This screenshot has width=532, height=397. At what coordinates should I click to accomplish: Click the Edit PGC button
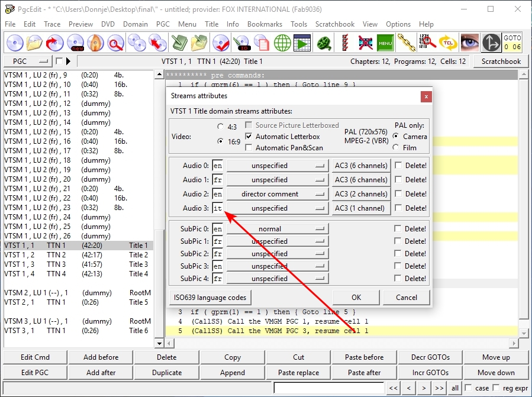[34, 372]
